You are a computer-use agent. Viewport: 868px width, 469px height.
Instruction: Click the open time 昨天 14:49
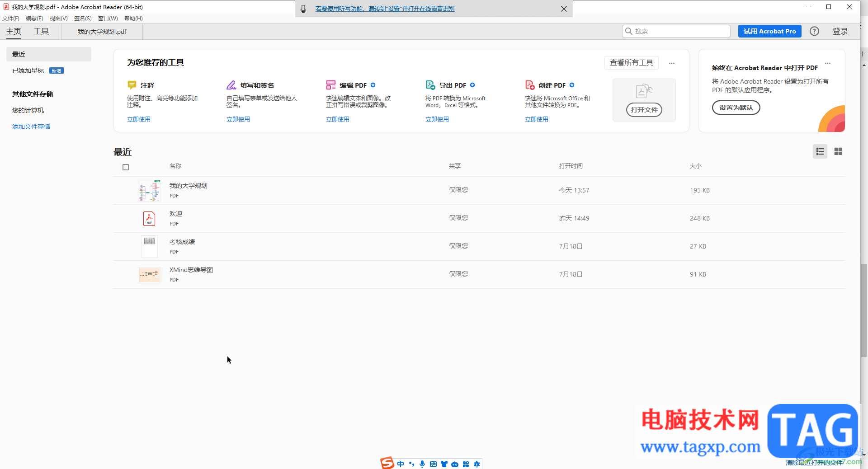574,218
